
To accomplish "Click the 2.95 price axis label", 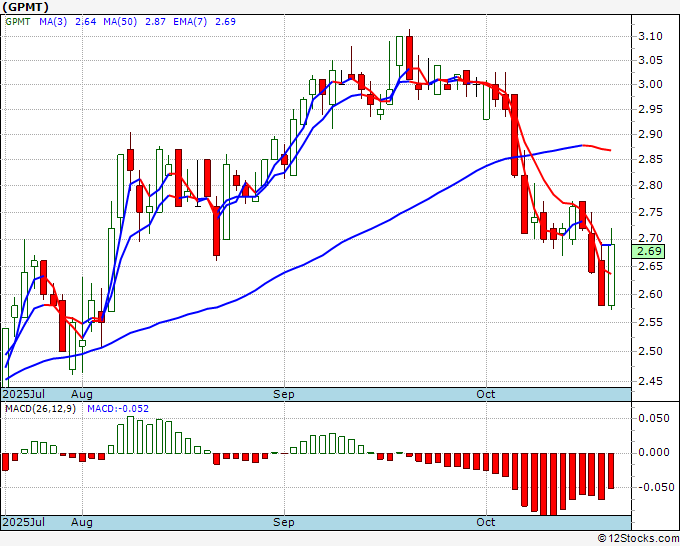I will pos(651,109).
